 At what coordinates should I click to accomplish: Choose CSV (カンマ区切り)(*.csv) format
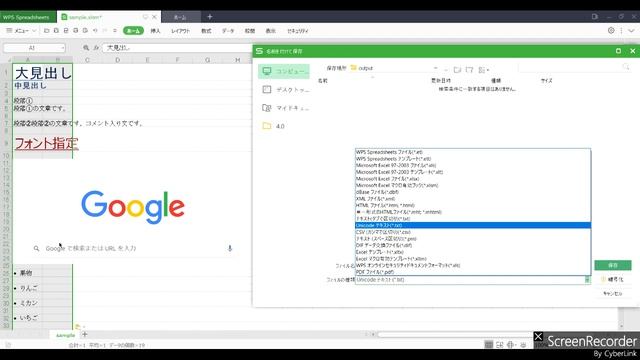click(x=473, y=232)
